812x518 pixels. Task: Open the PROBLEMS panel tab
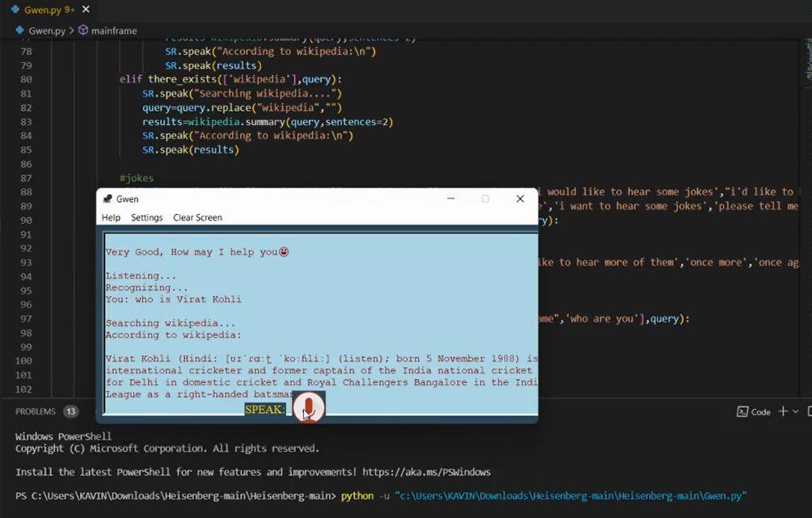coord(36,411)
